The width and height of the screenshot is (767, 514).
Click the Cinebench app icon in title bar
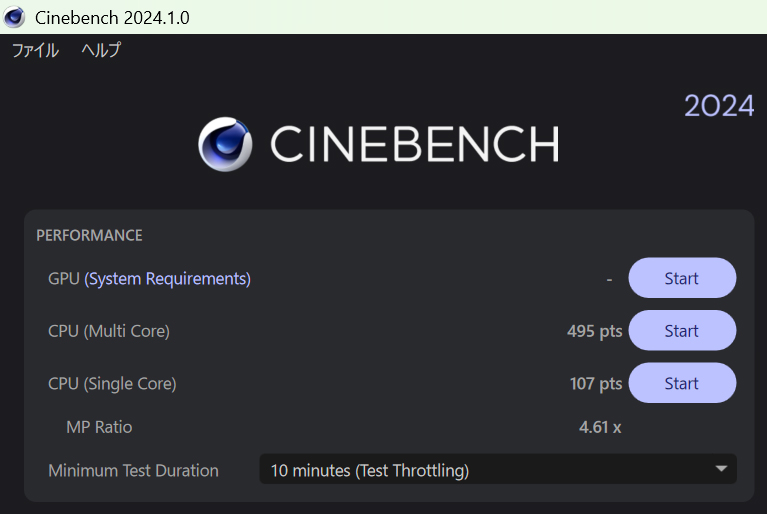tap(14, 17)
